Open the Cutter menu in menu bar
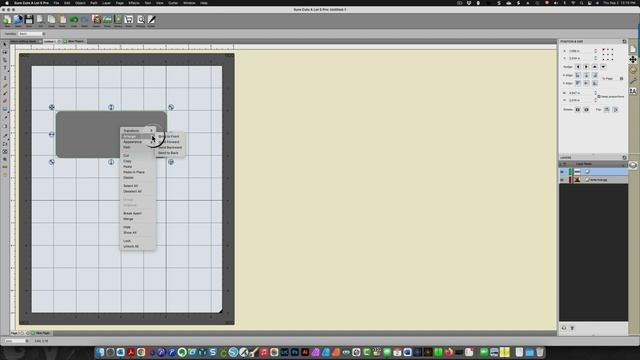Screen dimensions: 640x360 pyautogui.click(x=173, y=3)
